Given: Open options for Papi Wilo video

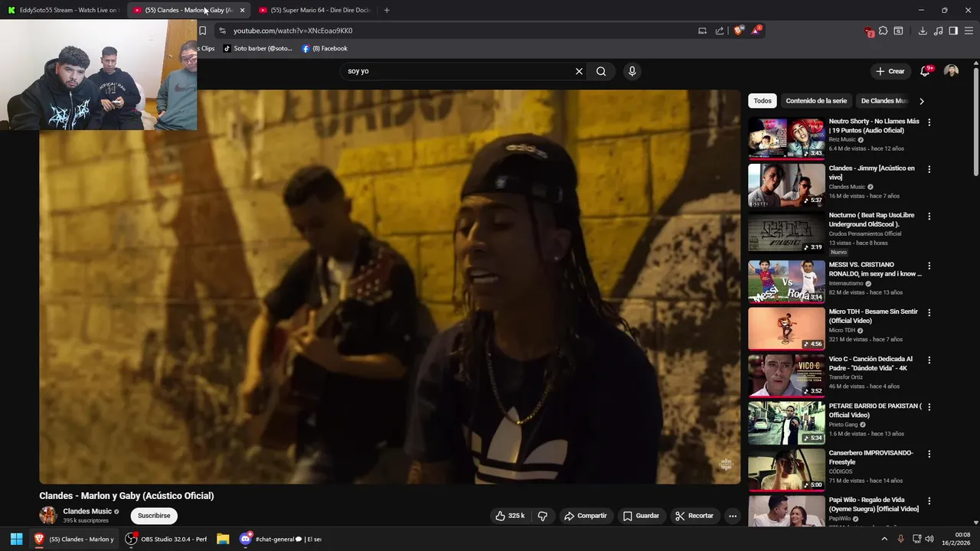Looking at the screenshot, I should pyautogui.click(x=929, y=501).
